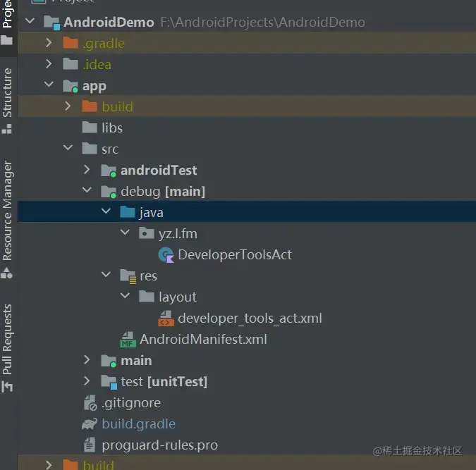Select the proguard-rules.pro file name
476x470 pixels.
tap(159, 445)
